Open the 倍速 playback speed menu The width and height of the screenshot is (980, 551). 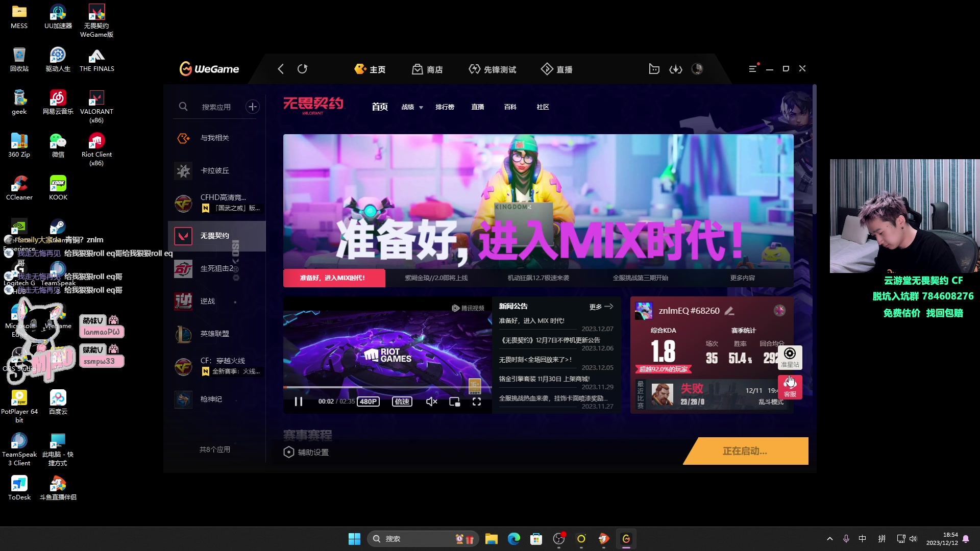[x=402, y=402]
